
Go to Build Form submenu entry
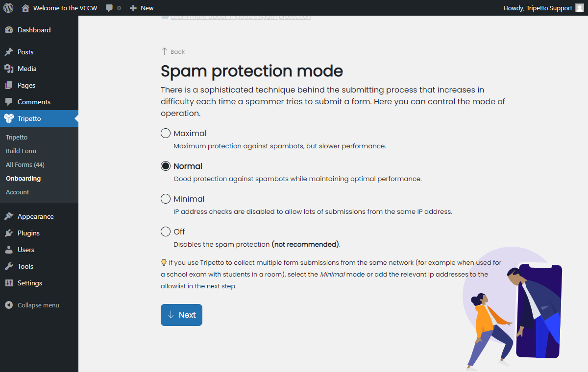coord(21,151)
